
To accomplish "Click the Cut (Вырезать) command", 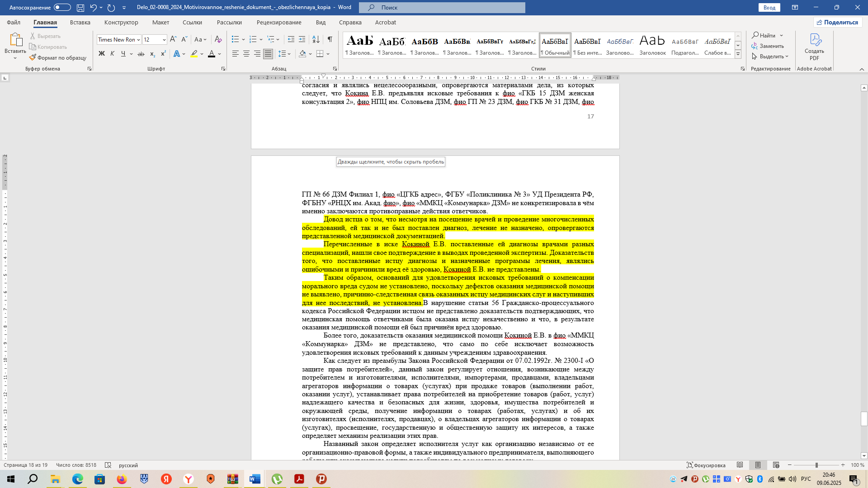I will click(45, 36).
